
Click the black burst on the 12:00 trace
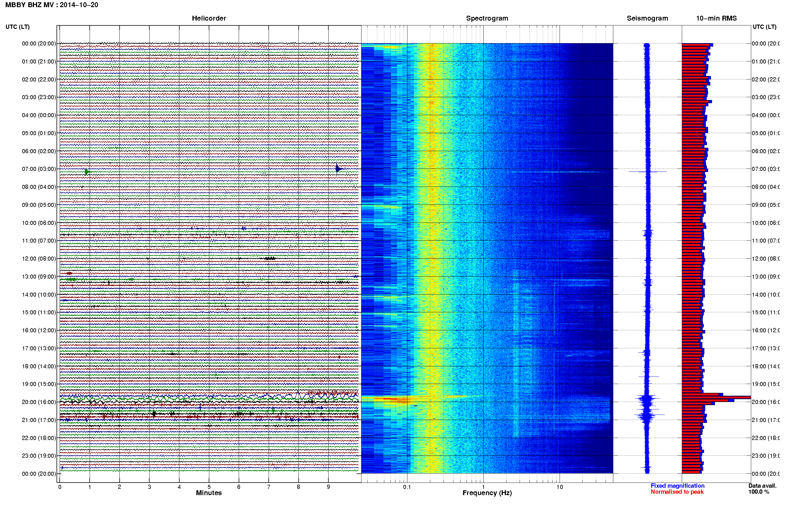[270, 258]
